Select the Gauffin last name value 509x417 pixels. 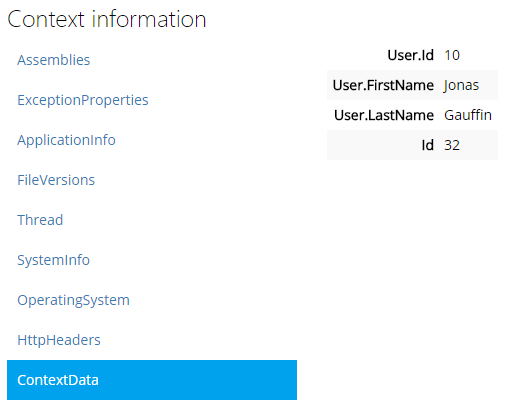pyautogui.click(x=468, y=115)
